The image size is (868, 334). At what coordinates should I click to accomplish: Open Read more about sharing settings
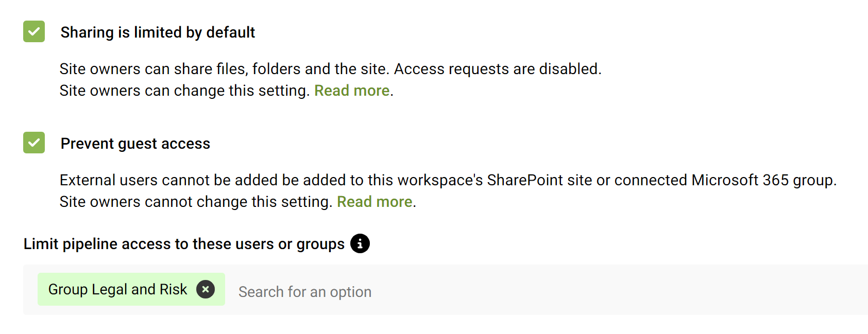click(352, 90)
